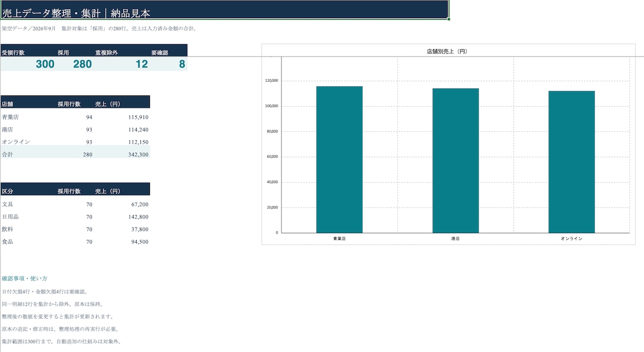
Task: Click the note beginning 集計範囲は300行まで
Action: click(x=61, y=341)
